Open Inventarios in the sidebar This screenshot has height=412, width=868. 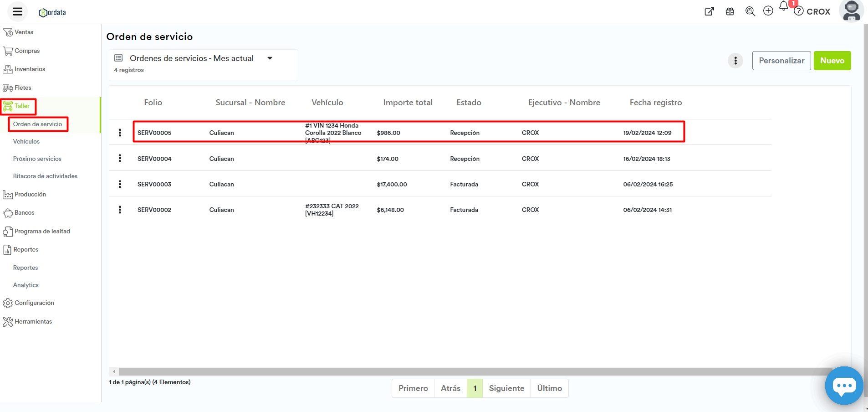tap(30, 69)
